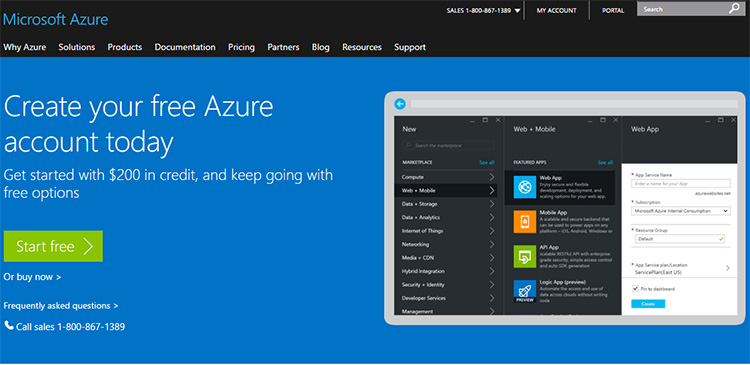This screenshot has width=750, height=365.
Task: Open the Solutions menu
Action: 77,47
